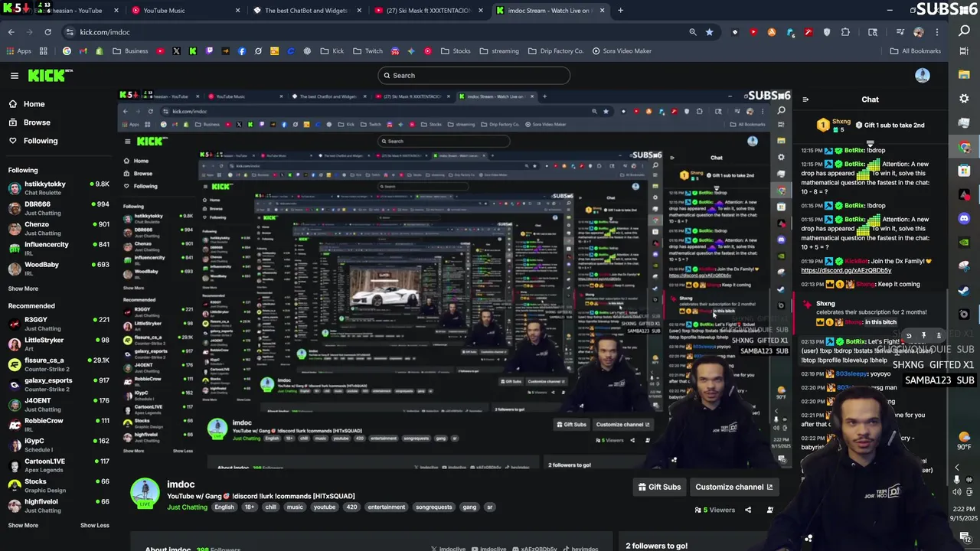Screen dimensions: 980x551
Task: Select the entertainment stream tag
Action: 387,507
